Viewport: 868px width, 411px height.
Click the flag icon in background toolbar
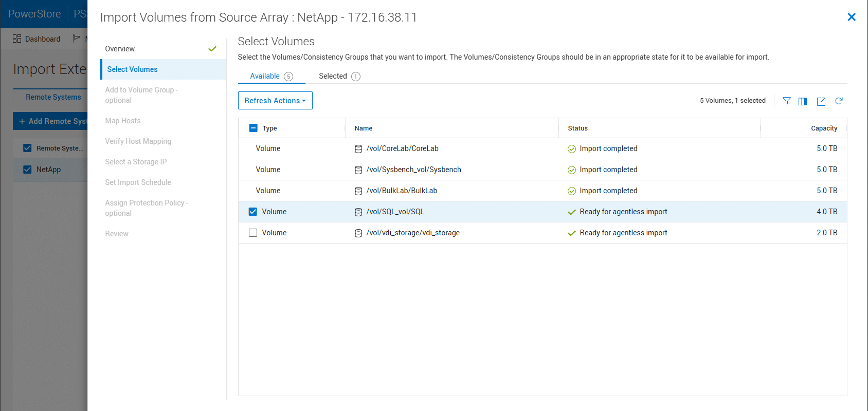click(77, 39)
